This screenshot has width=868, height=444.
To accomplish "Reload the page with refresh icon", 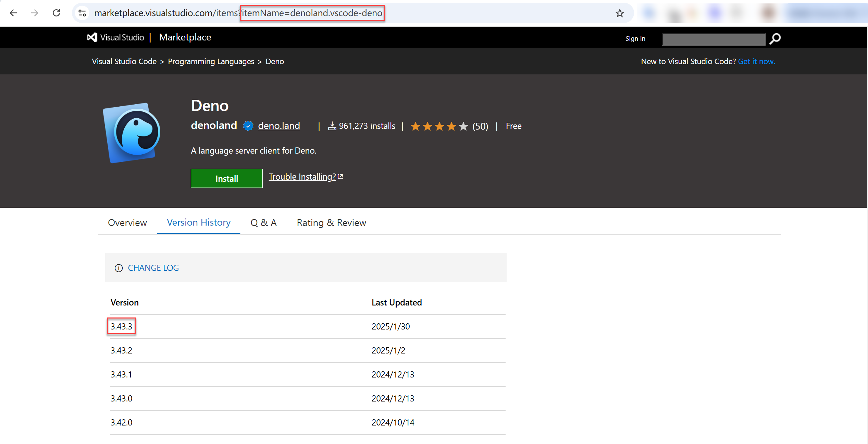I will 57,13.
